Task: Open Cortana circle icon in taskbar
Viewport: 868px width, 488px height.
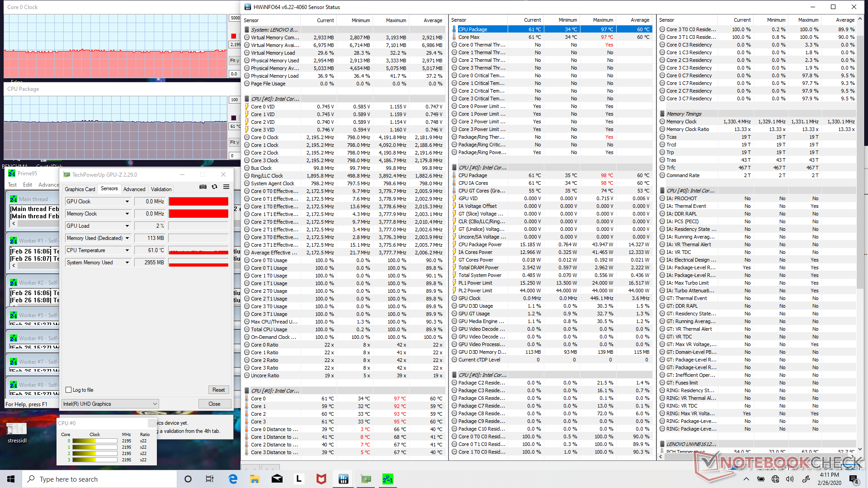Action: tap(188, 479)
